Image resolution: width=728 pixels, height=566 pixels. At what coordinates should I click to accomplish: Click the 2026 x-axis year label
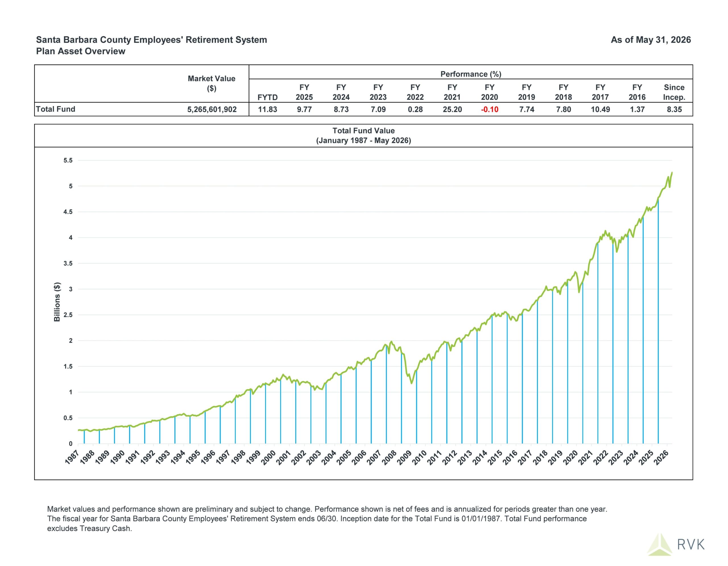[x=661, y=457]
